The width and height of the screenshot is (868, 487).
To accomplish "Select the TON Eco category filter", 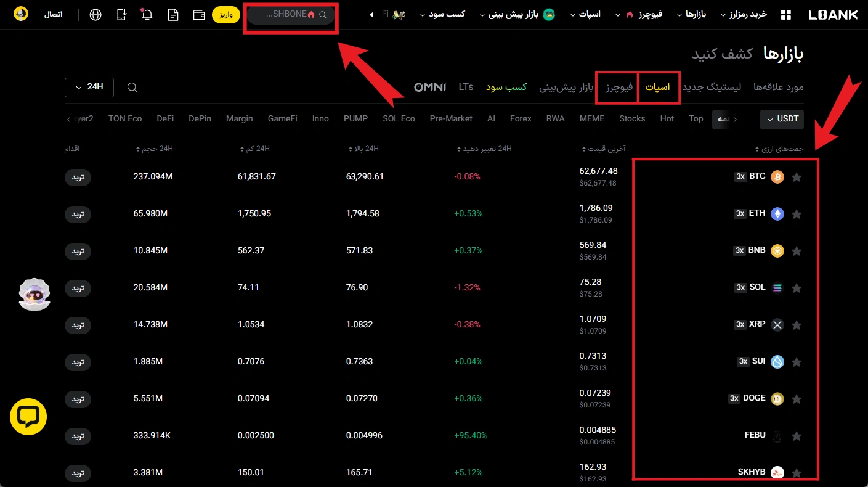I will click(x=125, y=118).
